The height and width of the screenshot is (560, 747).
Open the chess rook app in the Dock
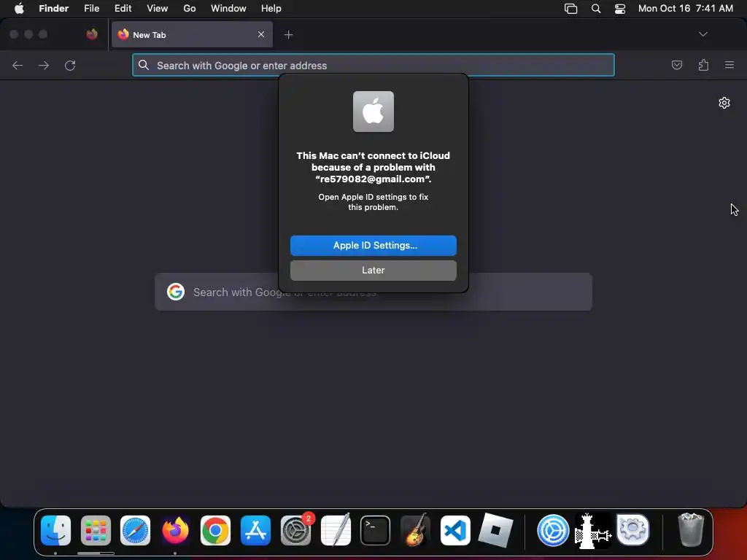[593, 530]
